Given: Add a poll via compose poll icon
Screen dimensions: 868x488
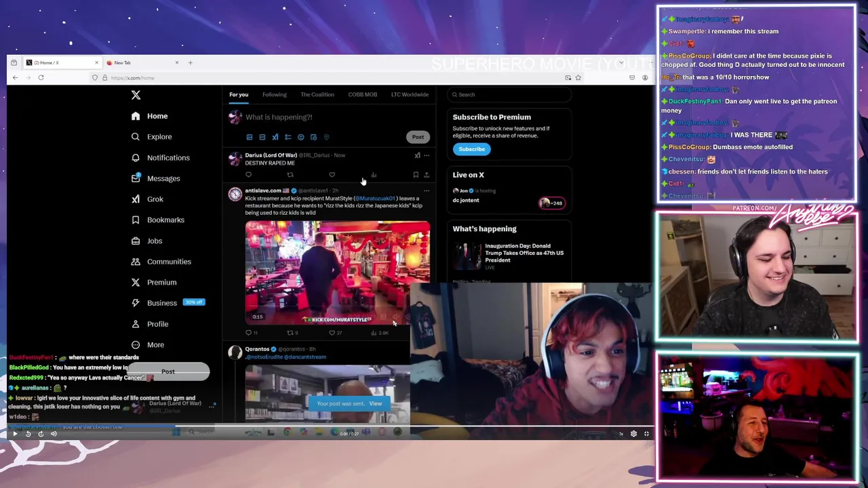Looking at the screenshot, I should pos(288,137).
